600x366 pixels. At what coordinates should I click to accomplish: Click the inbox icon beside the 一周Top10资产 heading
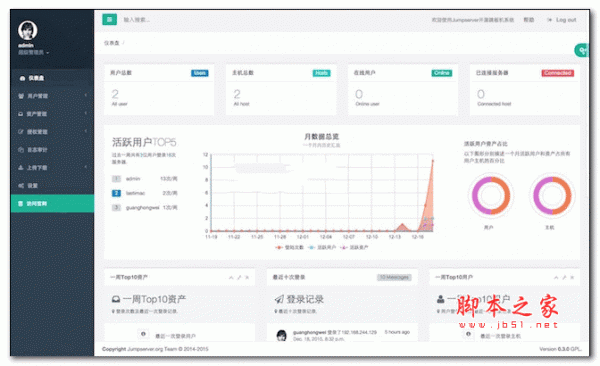116,299
